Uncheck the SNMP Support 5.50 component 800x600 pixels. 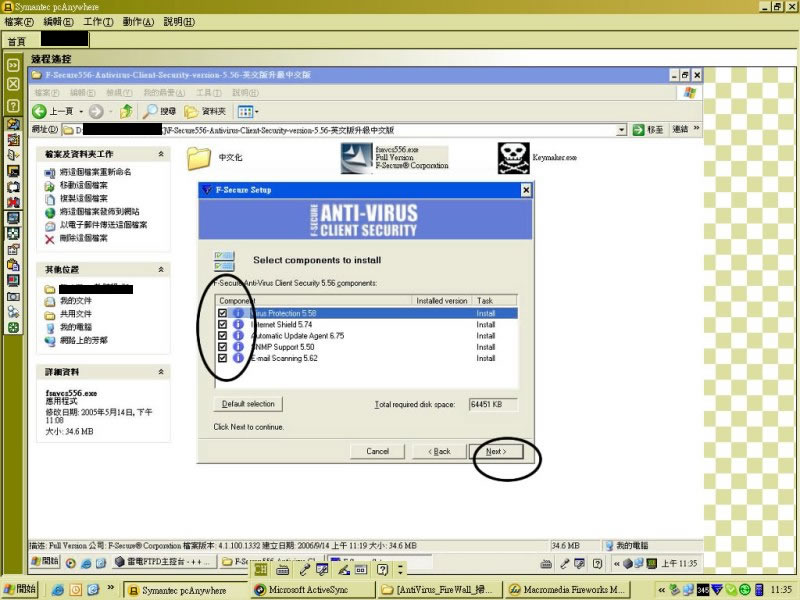[x=222, y=347]
